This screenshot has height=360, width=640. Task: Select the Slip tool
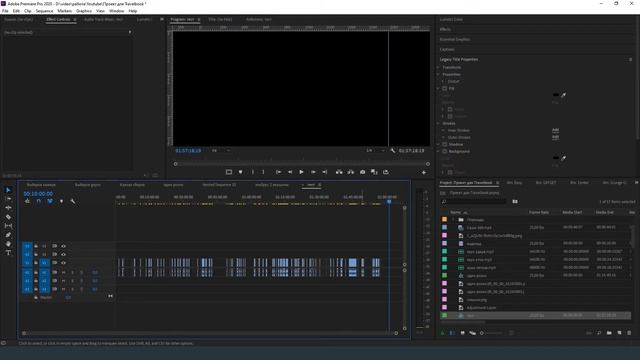8,226
